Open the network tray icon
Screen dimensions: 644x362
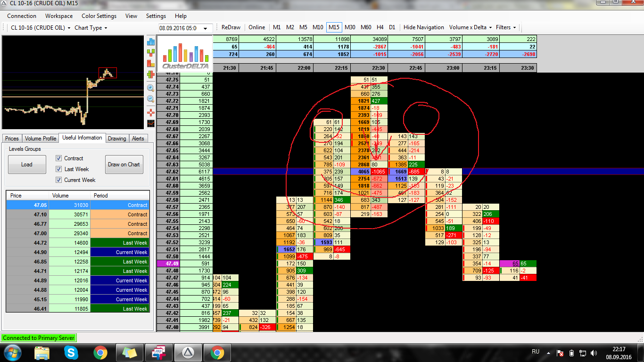[x=583, y=353]
